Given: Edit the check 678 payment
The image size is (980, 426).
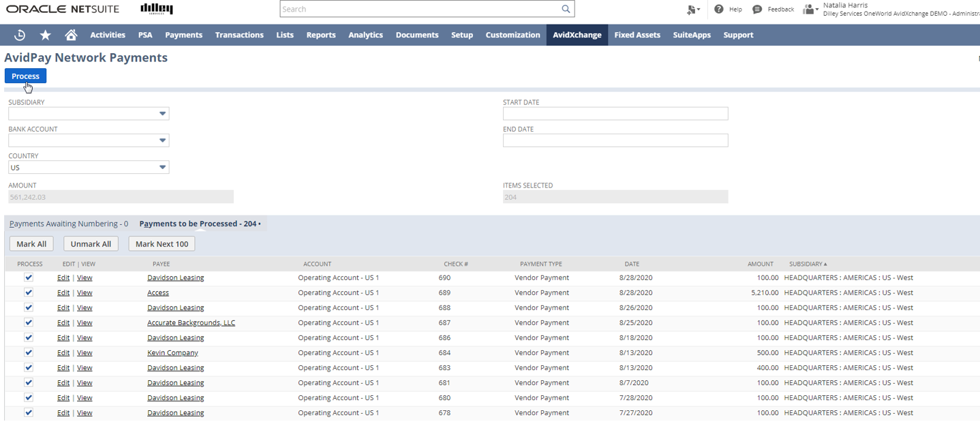Looking at the screenshot, I should (x=63, y=412).
